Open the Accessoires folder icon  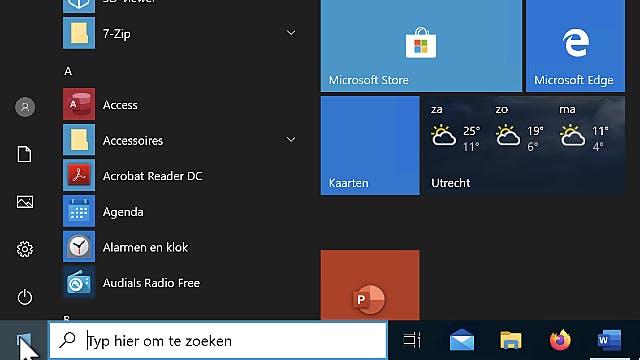79,140
